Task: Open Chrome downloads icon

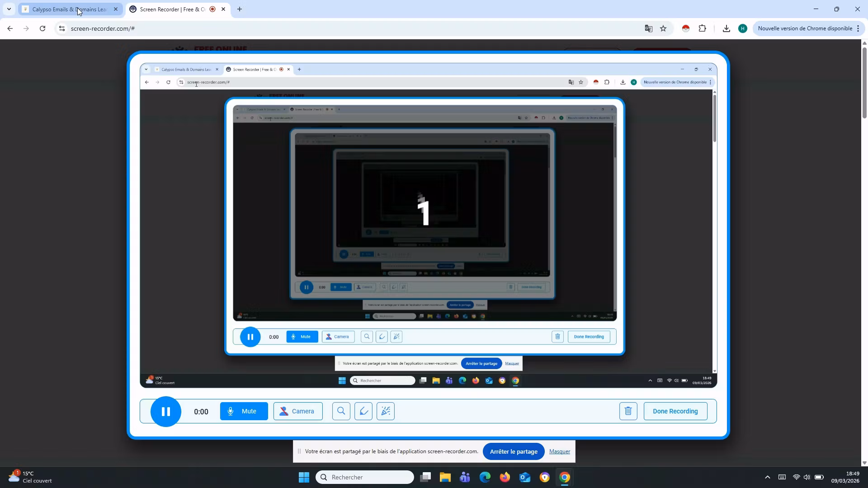Action: point(726,28)
